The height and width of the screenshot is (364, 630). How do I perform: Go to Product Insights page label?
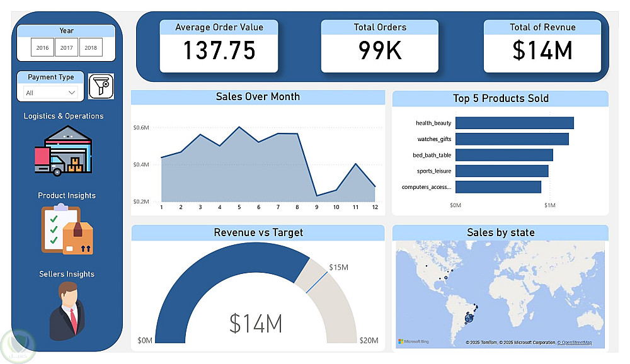pos(67,196)
